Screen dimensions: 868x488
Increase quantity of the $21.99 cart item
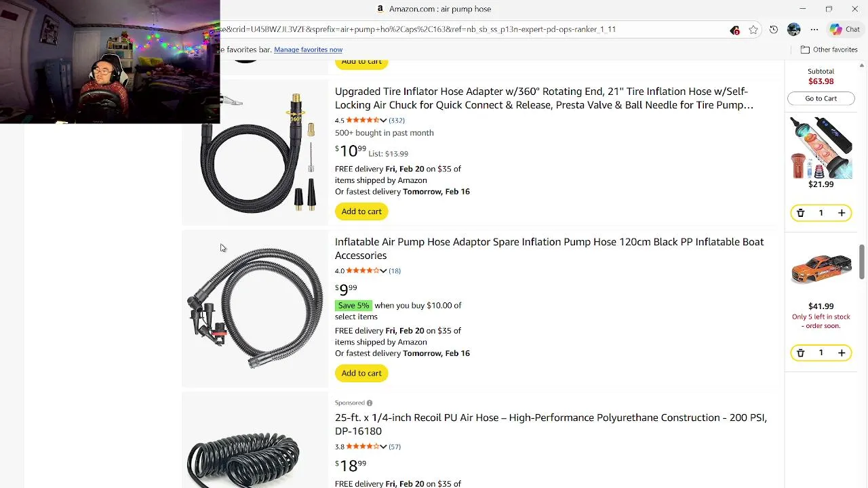[842, 213]
